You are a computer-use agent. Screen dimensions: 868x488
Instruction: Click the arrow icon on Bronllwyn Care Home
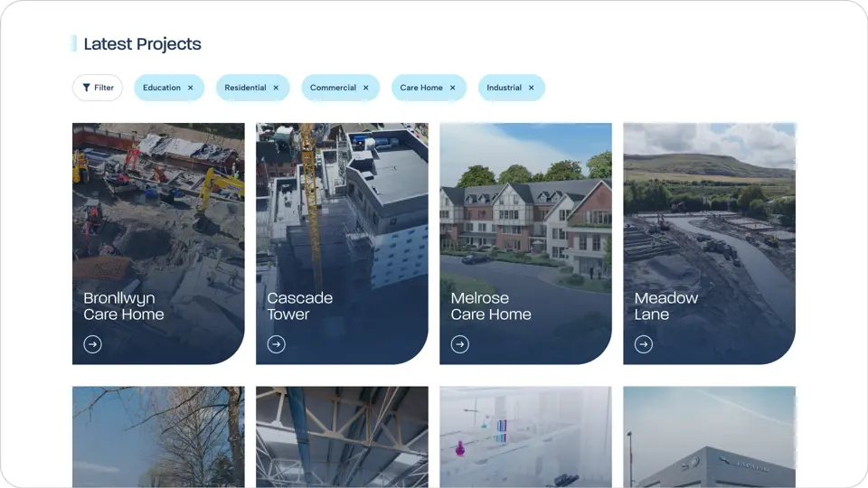click(x=92, y=344)
